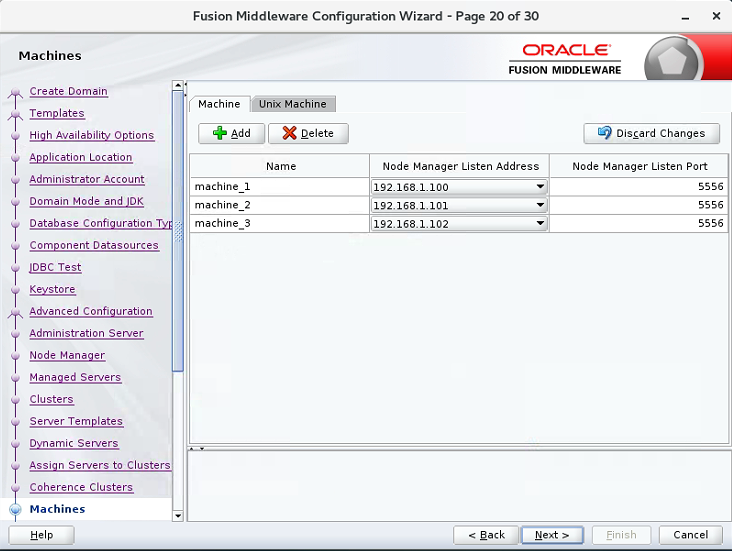This screenshot has width=732, height=551.
Task: Open the Node Manager step
Action: click(x=67, y=355)
